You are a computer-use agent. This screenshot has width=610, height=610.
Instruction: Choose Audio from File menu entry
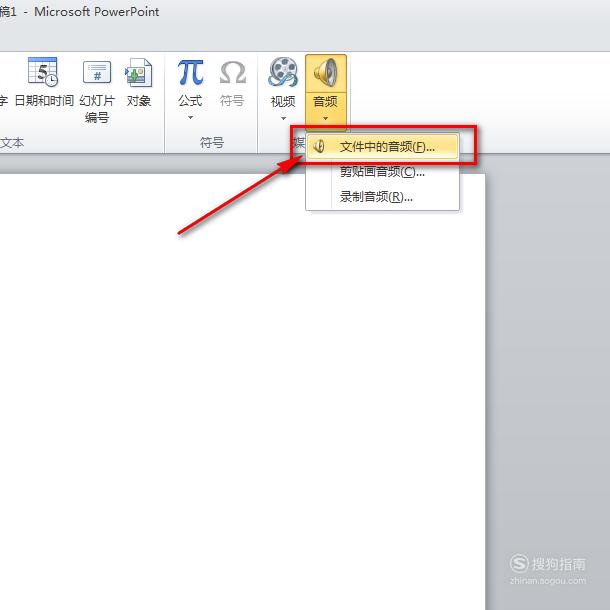382,147
